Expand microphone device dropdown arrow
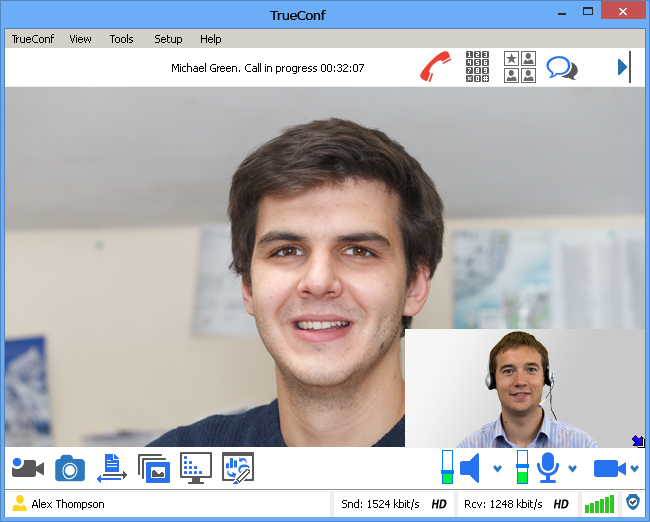 coord(572,469)
